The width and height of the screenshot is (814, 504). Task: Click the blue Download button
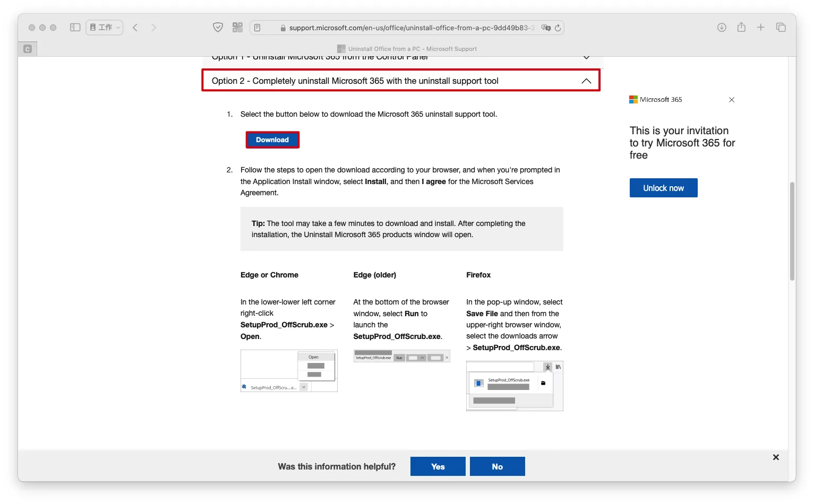pyautogui.click(x=272, y=140)
